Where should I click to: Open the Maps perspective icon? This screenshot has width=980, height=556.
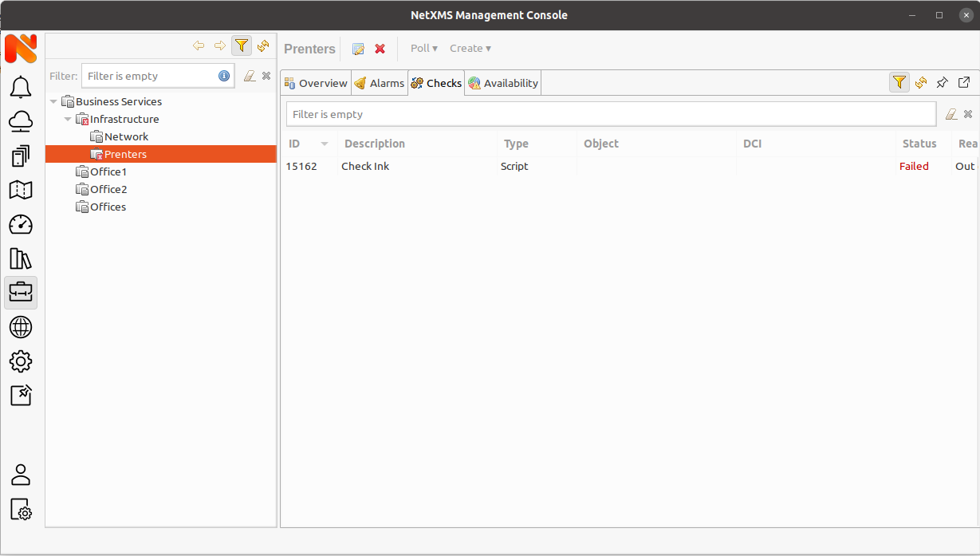coord(21,190)
